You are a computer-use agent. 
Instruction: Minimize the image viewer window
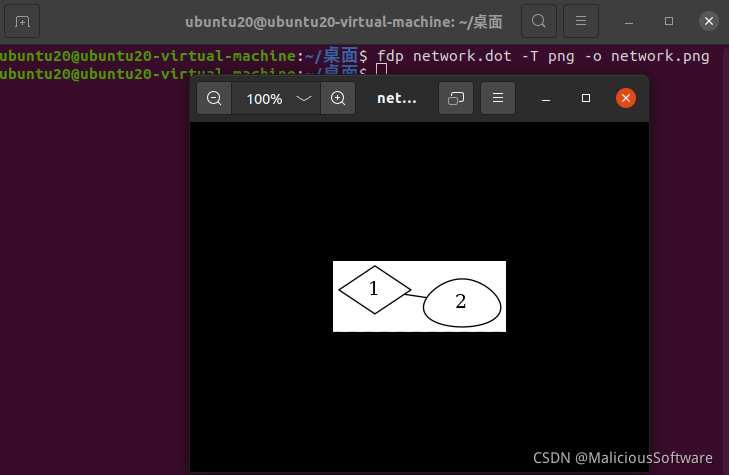(x=546, y=99)
